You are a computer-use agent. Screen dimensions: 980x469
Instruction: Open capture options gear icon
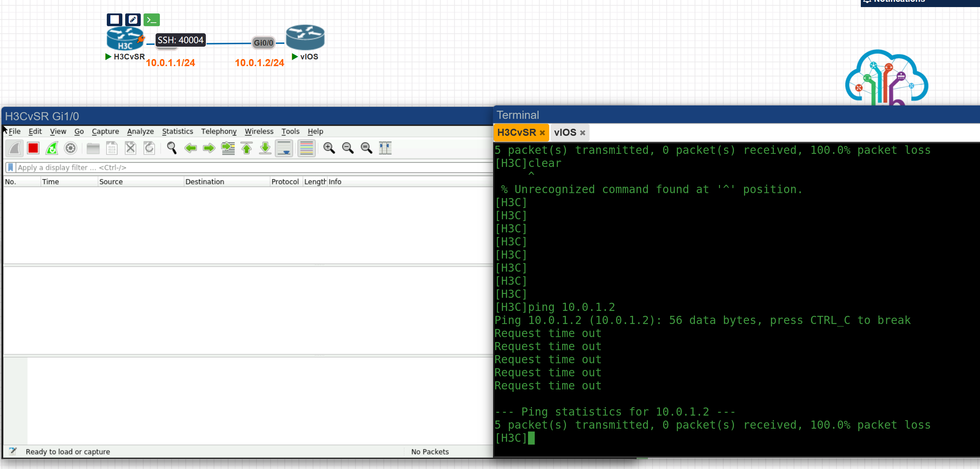point(70,148)
